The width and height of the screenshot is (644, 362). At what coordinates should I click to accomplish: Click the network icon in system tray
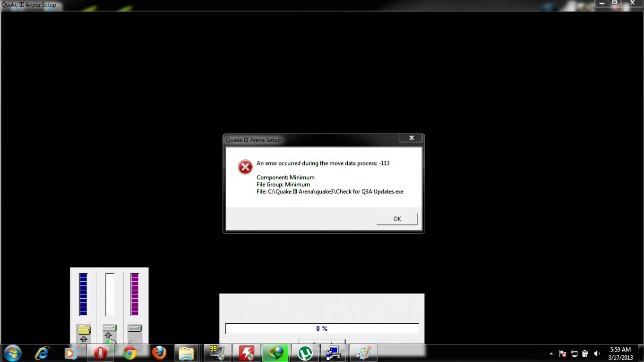coord(574,353)
